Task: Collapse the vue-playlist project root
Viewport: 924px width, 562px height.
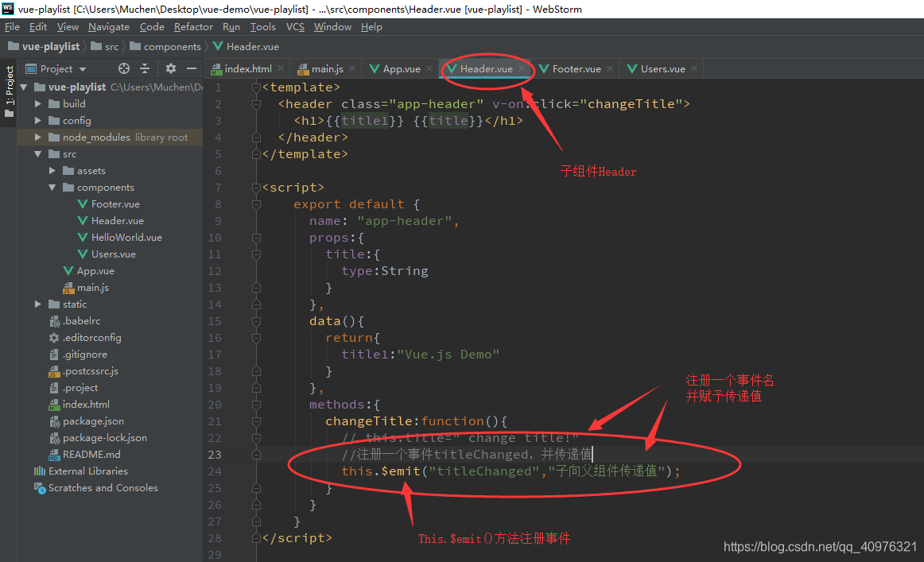Action: tap(24, 87)
